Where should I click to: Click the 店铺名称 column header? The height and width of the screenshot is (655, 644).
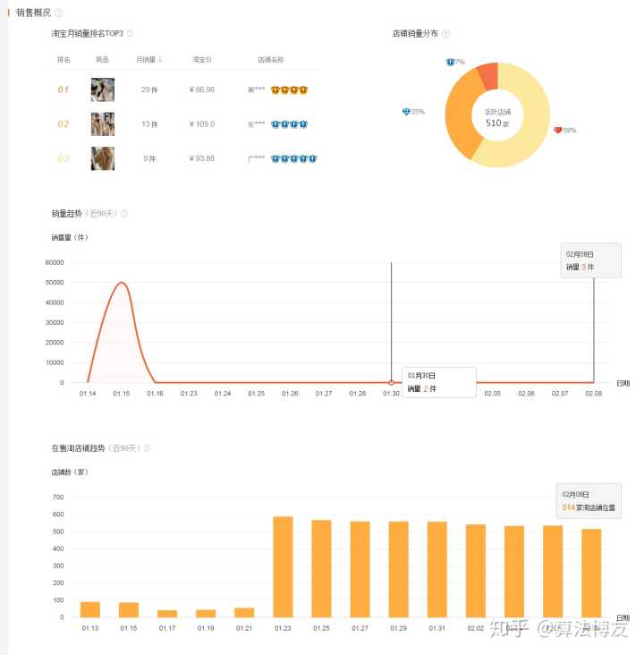(271, 59)
